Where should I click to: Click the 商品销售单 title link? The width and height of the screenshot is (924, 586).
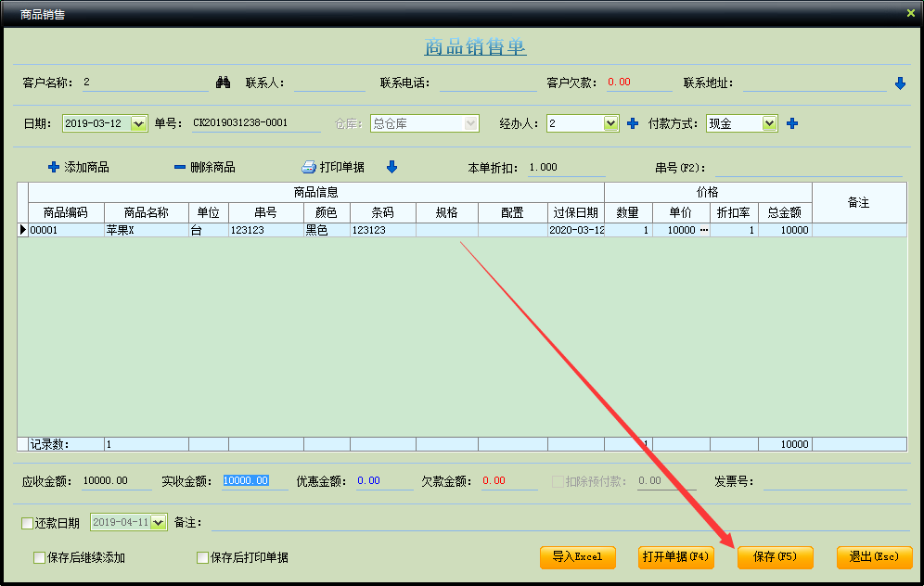pos(475,46)
